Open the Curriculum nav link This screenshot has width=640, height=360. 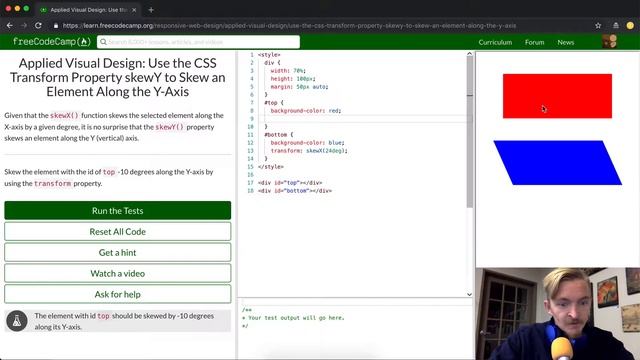(495, 42)
